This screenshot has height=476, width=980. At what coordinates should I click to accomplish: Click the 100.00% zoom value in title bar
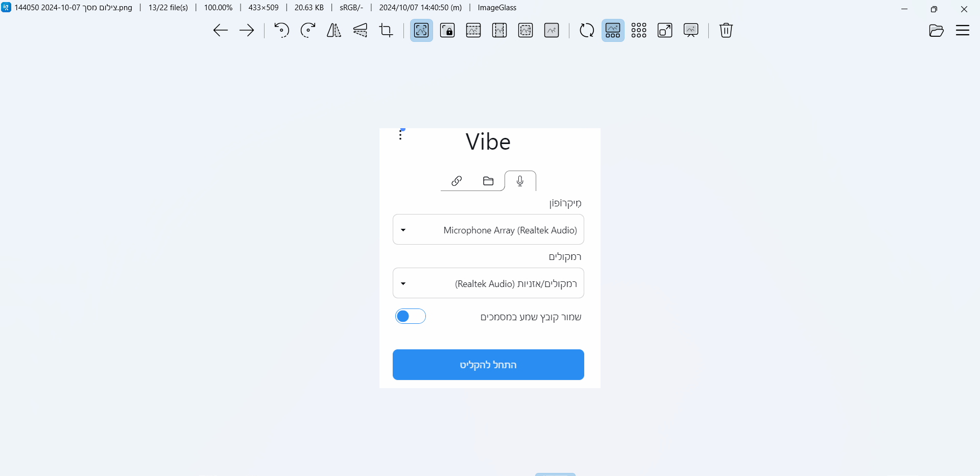[218, 8]
